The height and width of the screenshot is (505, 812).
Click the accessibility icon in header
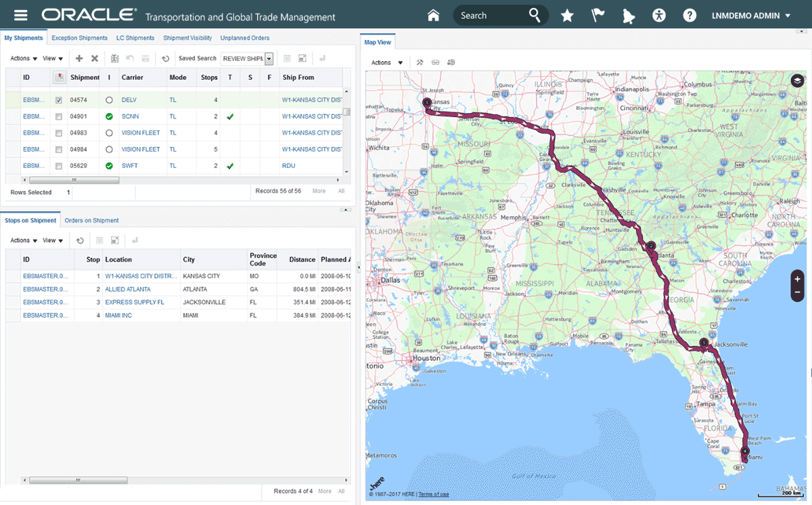click(659, 16)
